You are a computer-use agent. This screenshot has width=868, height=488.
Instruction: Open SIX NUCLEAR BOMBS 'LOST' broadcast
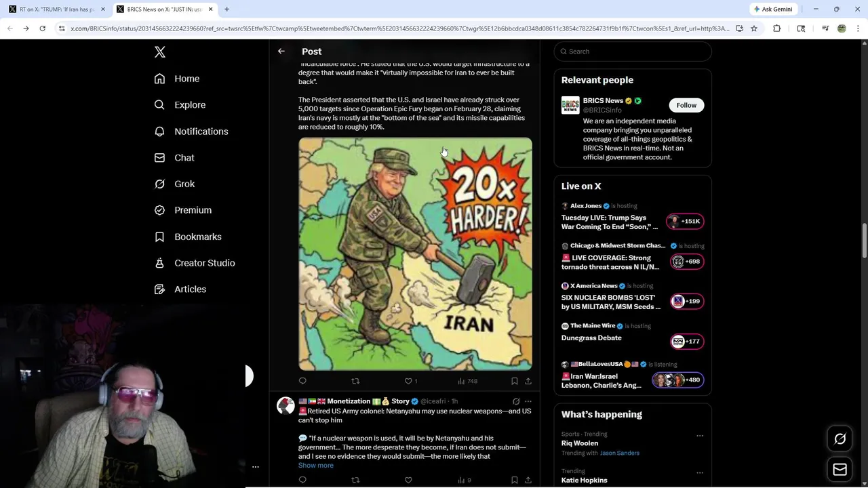point(611,302)
